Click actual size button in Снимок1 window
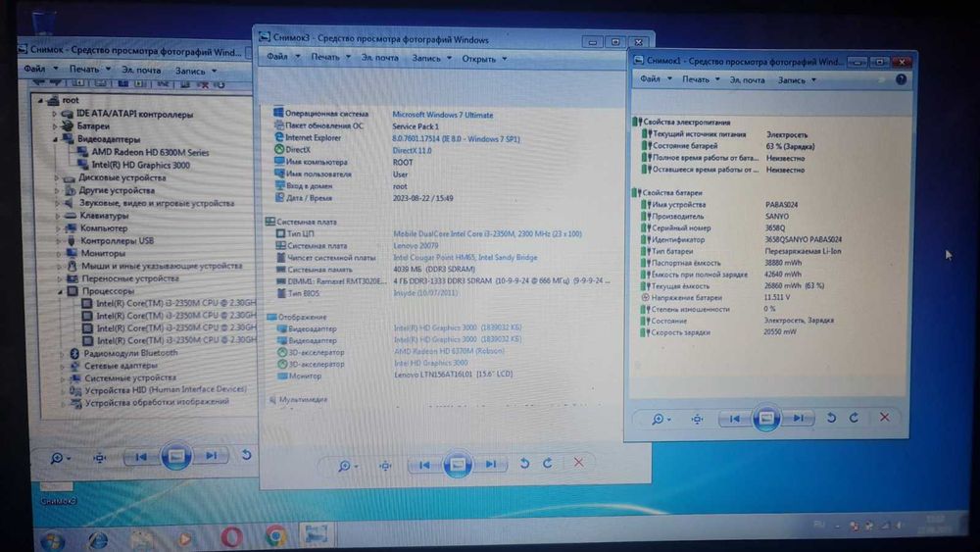 click(698, 420)
